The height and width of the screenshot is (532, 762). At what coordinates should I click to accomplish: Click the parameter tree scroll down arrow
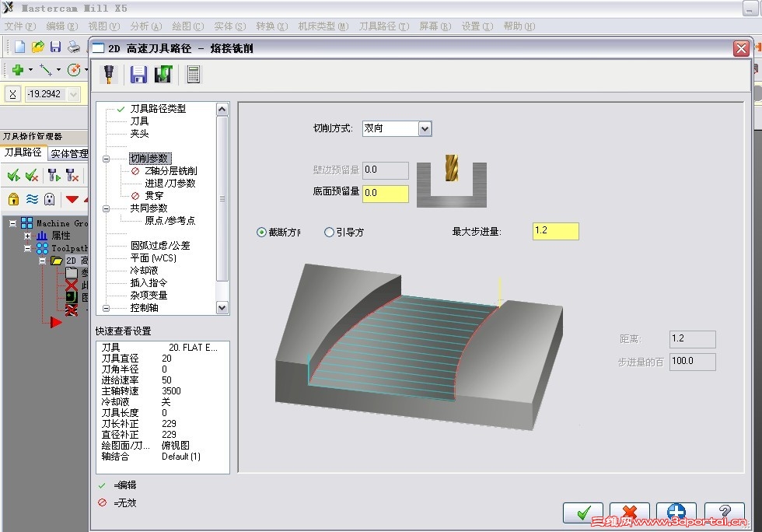(222, 307)
